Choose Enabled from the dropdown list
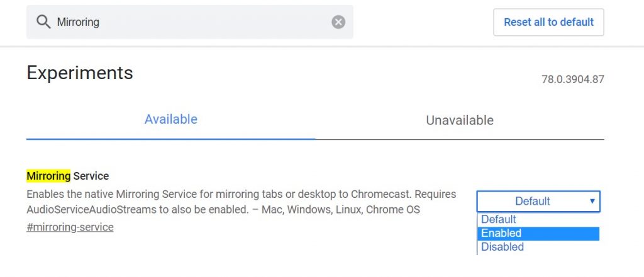 point(538,233)
